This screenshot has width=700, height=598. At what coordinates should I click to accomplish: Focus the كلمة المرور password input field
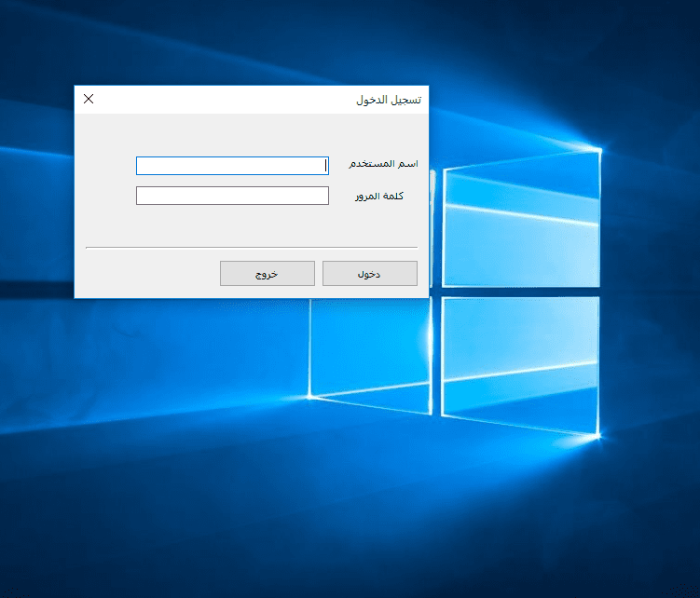[x=232, y=196]
